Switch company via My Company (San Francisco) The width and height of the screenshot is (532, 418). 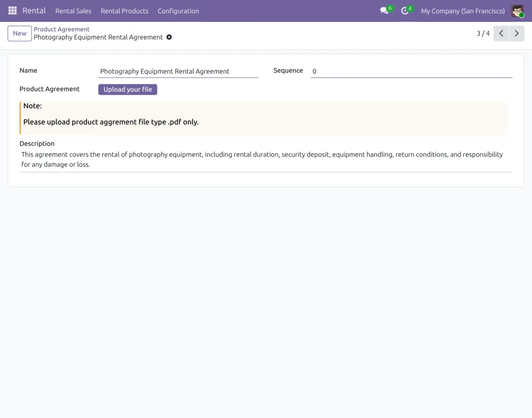[x=463, y=11]
